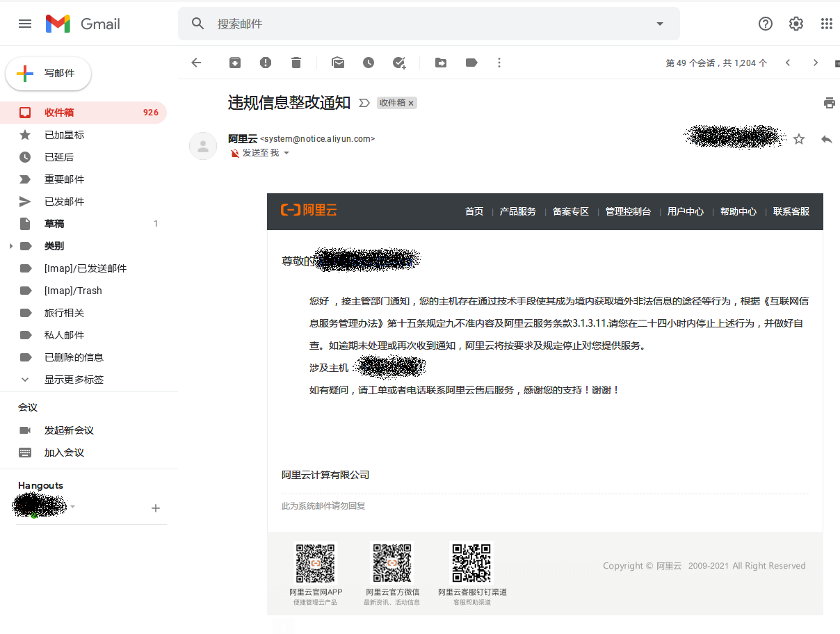Open 帮助中心 in the email navigation
Viewport: 840px width, 634px height.
click(x=738, y=211)
